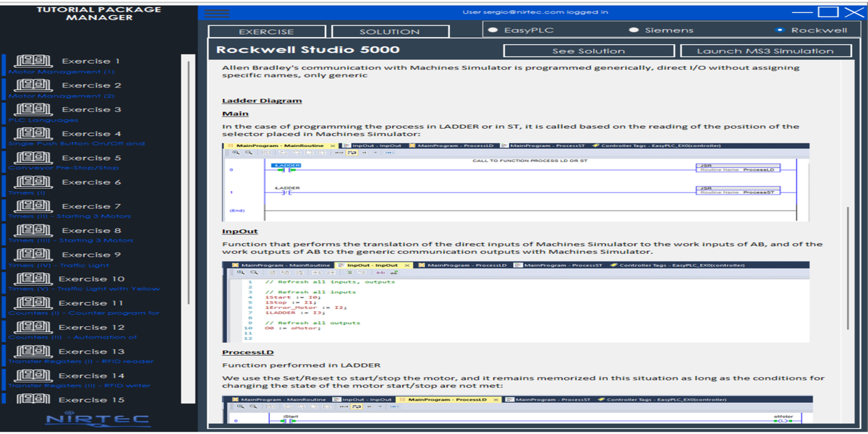The image size is (868, 434).
Task: Click the book icon beside Exercise 1
Action: tap(33, 61)
